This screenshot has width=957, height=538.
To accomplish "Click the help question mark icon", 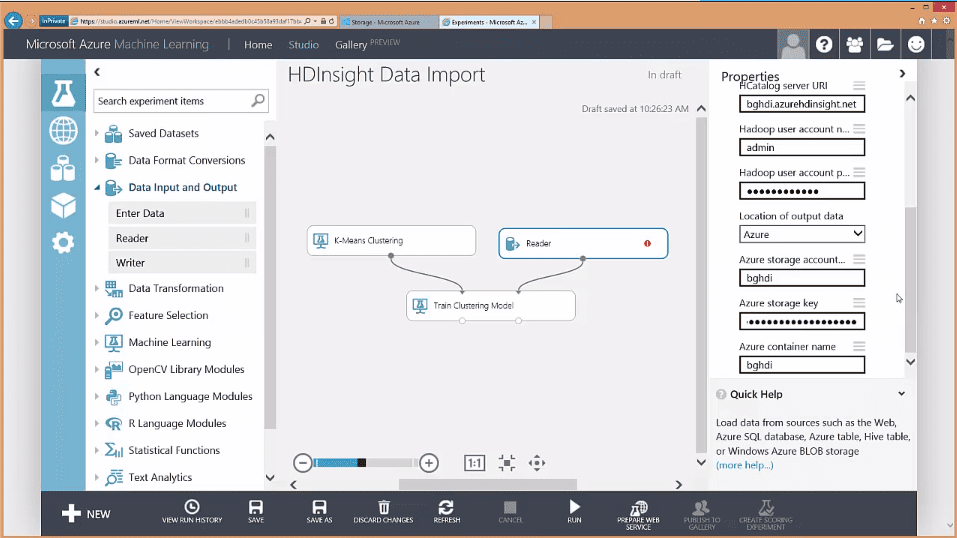I will pos(824,44).
